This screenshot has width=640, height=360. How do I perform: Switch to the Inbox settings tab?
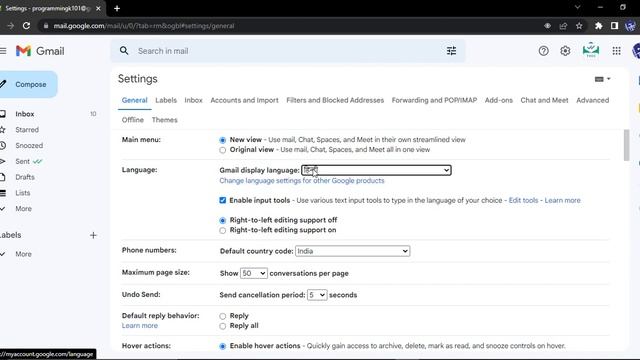tap(193, 100)
